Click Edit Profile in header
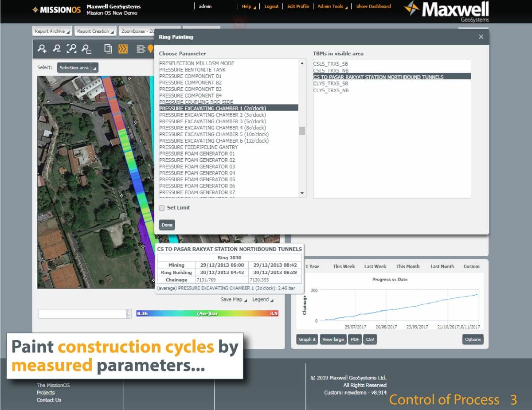The height and width of the screenshot is (410, 532). (298, 6)
